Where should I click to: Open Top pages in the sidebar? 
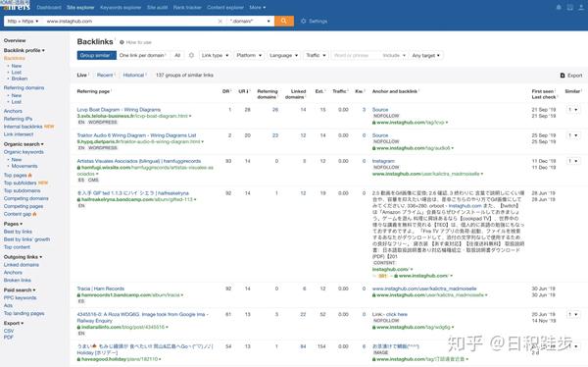click(x=15, y=176)
